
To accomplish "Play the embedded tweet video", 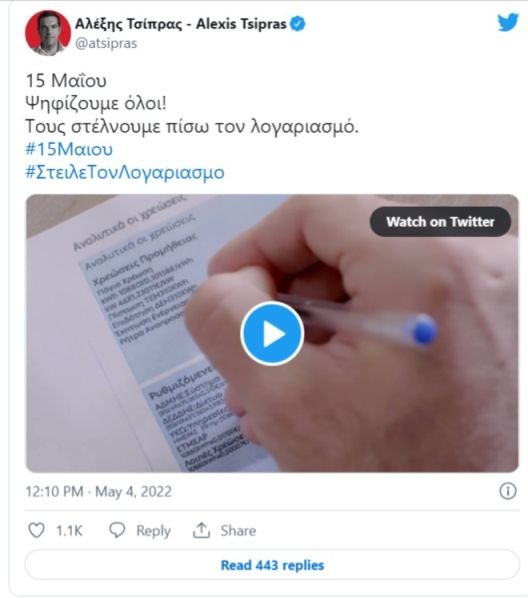I will [x=272, y=333].
